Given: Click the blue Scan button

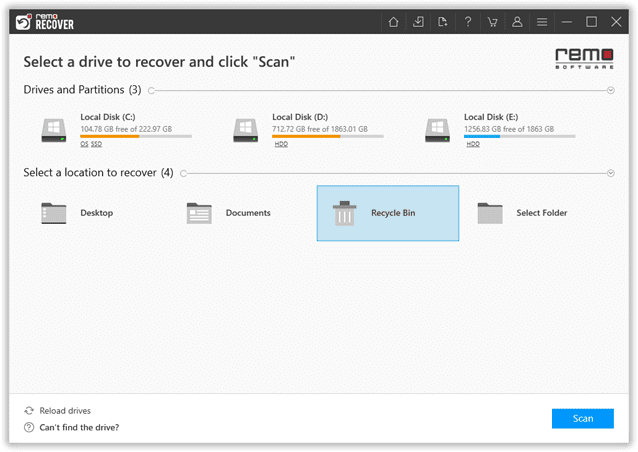Looking at the screenshot, I should (x=583, y=419).
